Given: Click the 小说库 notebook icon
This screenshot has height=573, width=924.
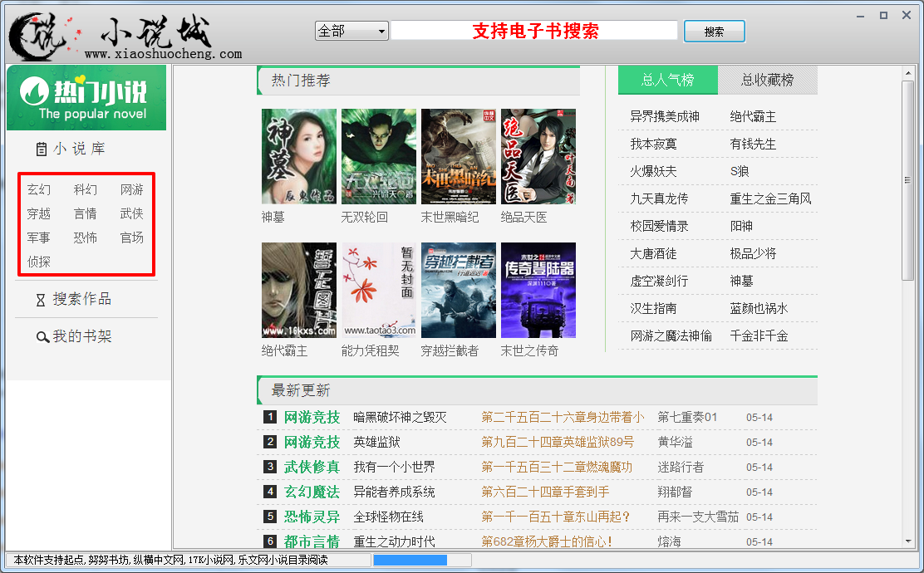Looking at the screenshot, I should [41, 149].
